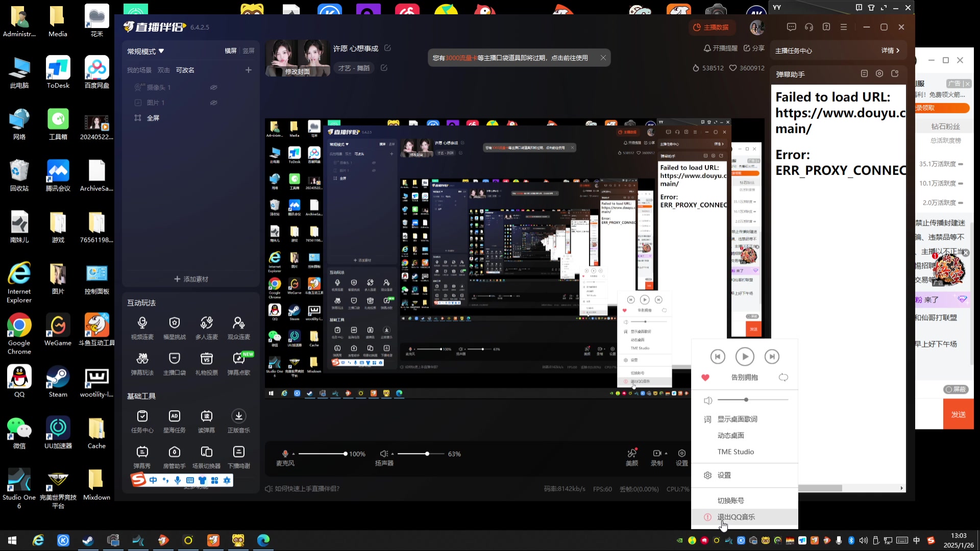Open TME Studio menu entry

pos(736,452)
